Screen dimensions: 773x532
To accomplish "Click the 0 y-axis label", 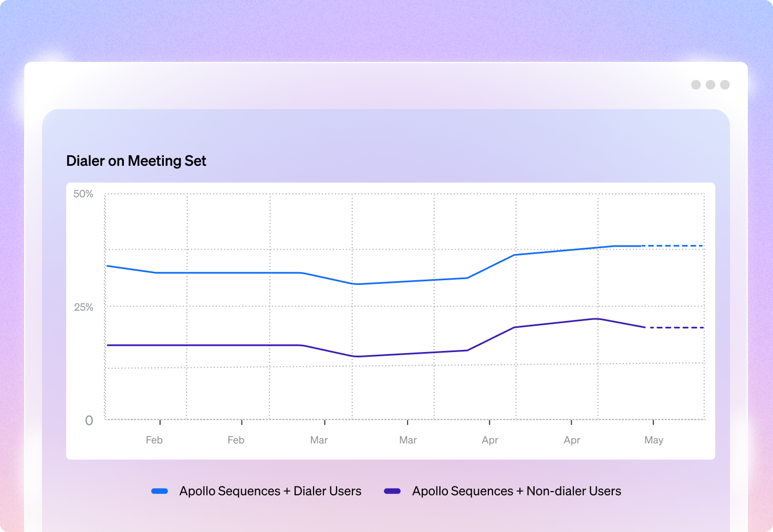I will [x=89, y=420].
